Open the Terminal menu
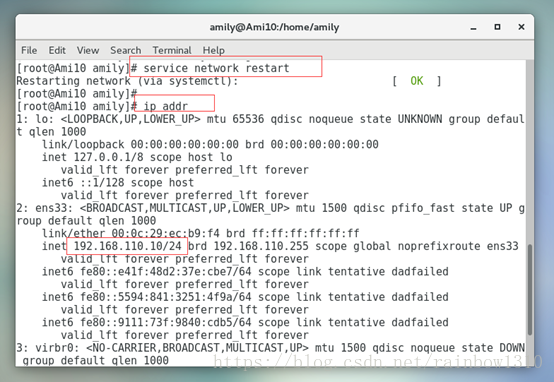 [172, 50]
